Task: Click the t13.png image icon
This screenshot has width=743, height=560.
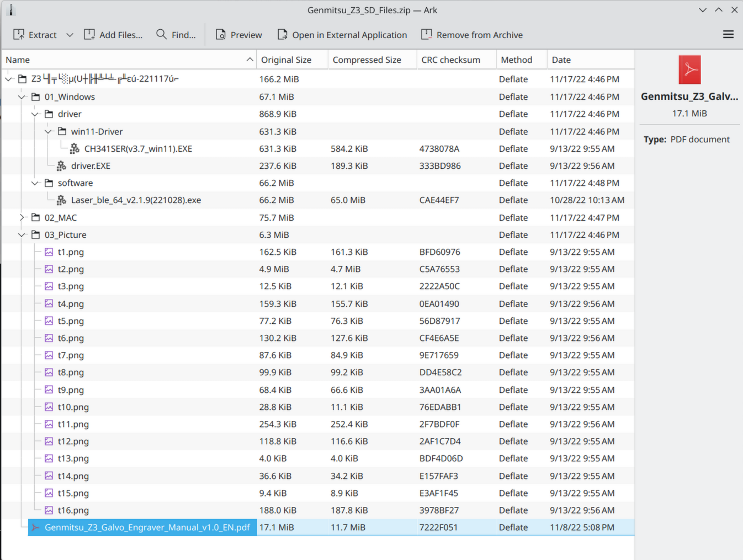Action: 49,458
